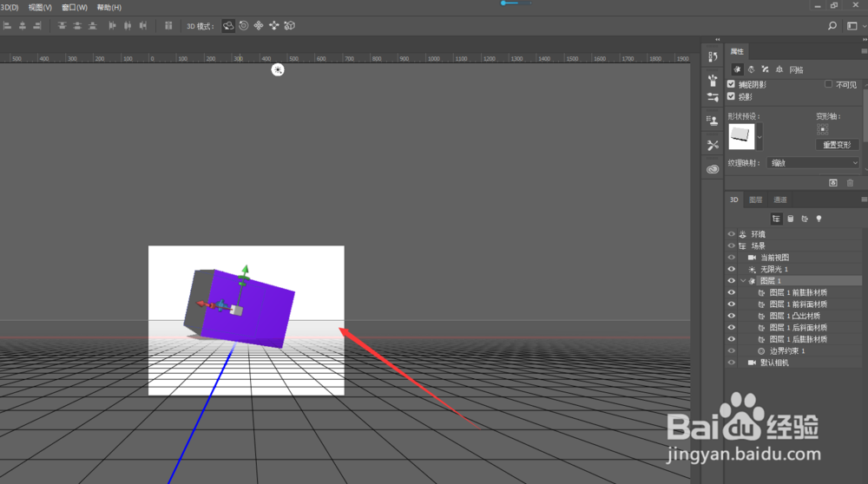Click the auto-align layers icon
Screen dimensions: 868x484
tap(168, 26)
